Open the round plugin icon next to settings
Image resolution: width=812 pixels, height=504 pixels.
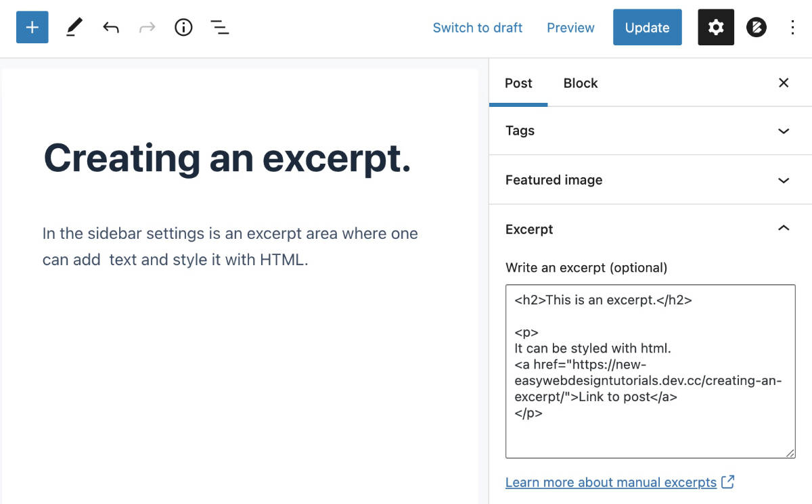tap(757, 28)
